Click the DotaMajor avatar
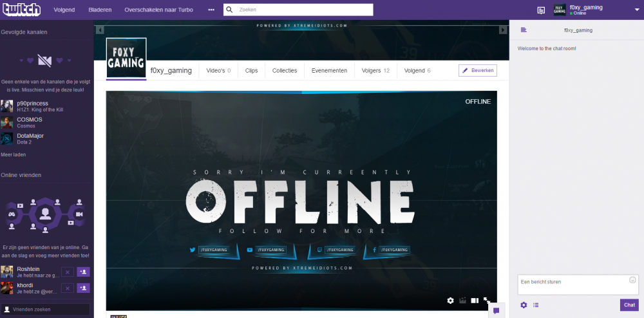This screenshot has height=318, width=644. click(6, 138)
